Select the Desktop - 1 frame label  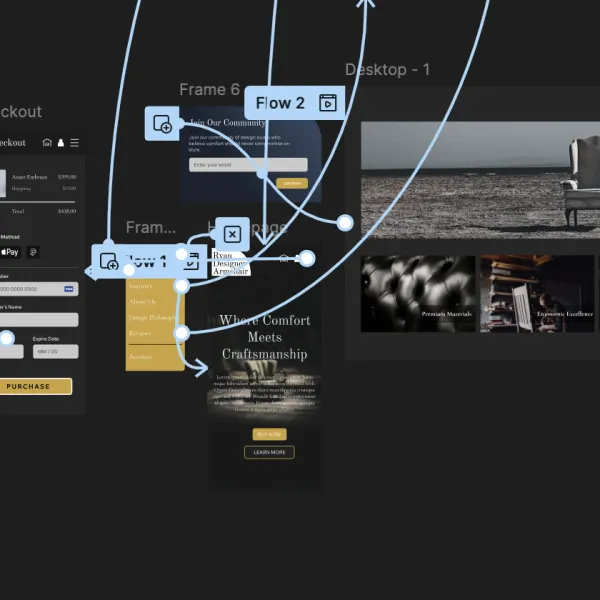click(388, 70)
